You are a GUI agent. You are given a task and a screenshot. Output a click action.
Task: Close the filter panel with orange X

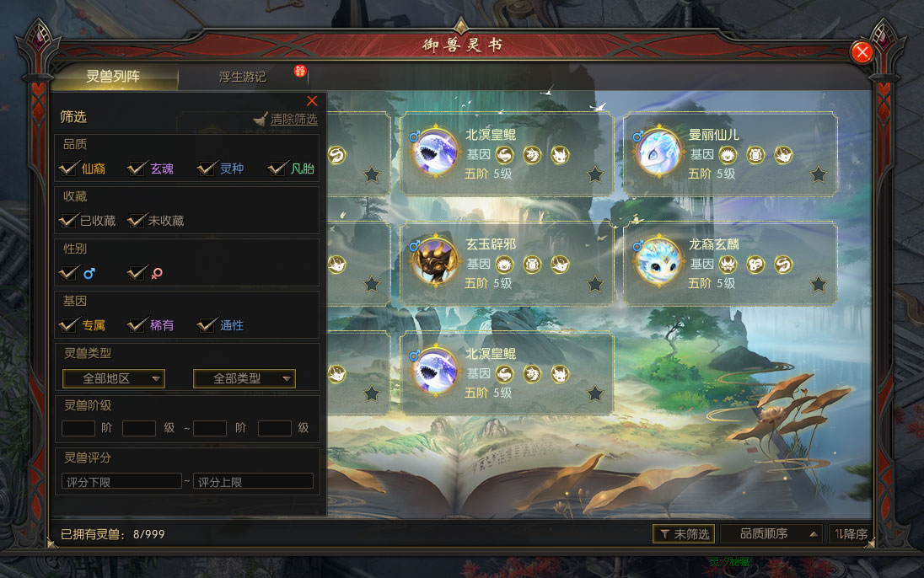(312, 101)
